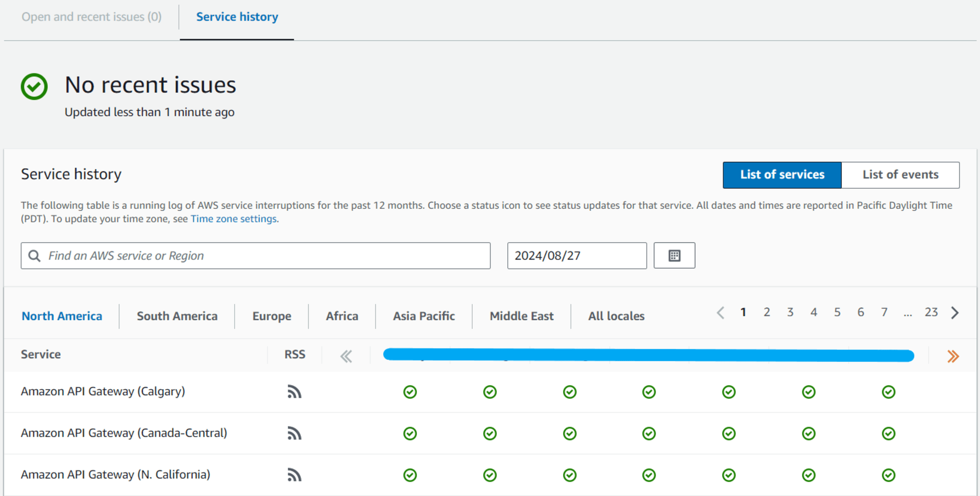The height and width of the screenshot is (496, 980).
Task: Go to page 4
Action: point(814,312)
